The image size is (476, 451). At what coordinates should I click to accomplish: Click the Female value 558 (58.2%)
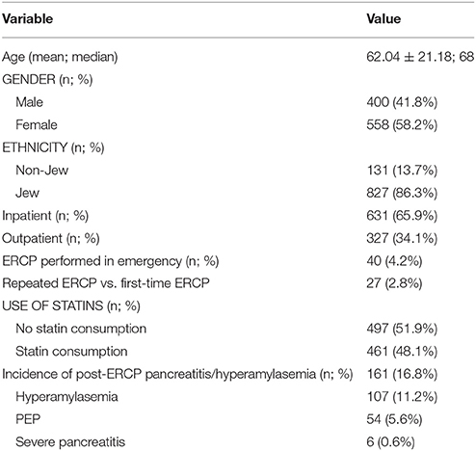(402, 124)
